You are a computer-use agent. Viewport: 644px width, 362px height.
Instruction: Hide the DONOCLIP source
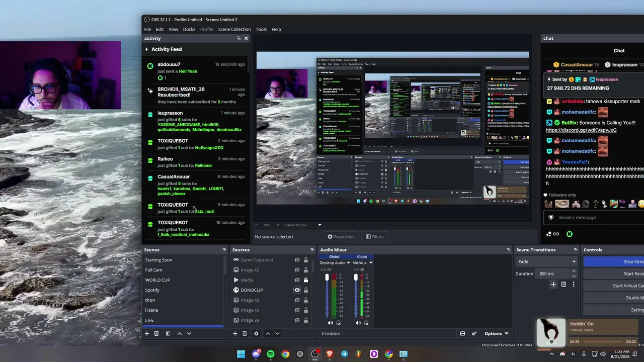[x=297, y=290]
